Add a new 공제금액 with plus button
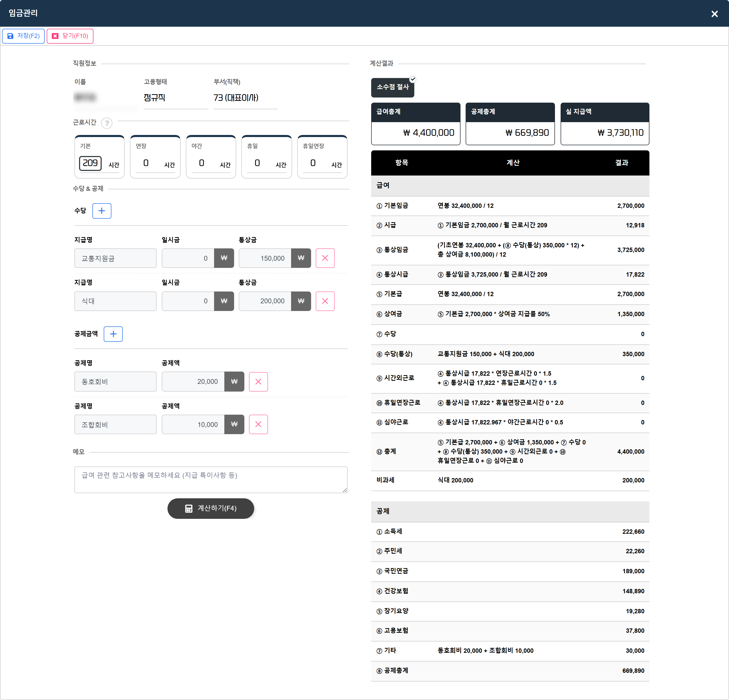 point(113,334)
